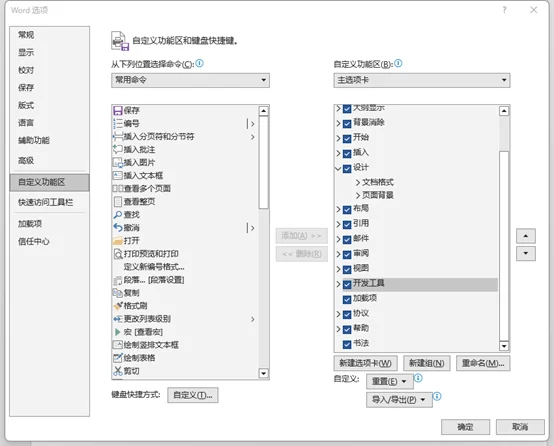Open the 常用命令 command source dropdown
Image resolution: width=554 pixels, height=446 pixels.
(190, 80)
